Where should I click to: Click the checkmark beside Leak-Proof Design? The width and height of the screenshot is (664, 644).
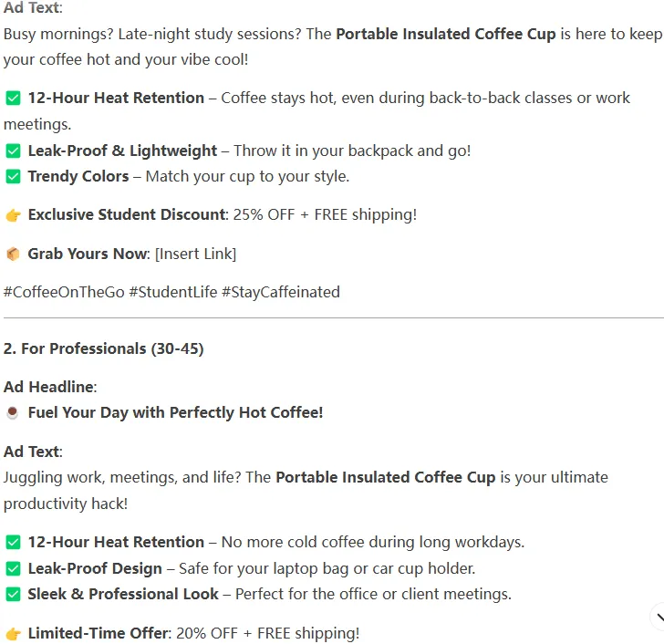13,568
